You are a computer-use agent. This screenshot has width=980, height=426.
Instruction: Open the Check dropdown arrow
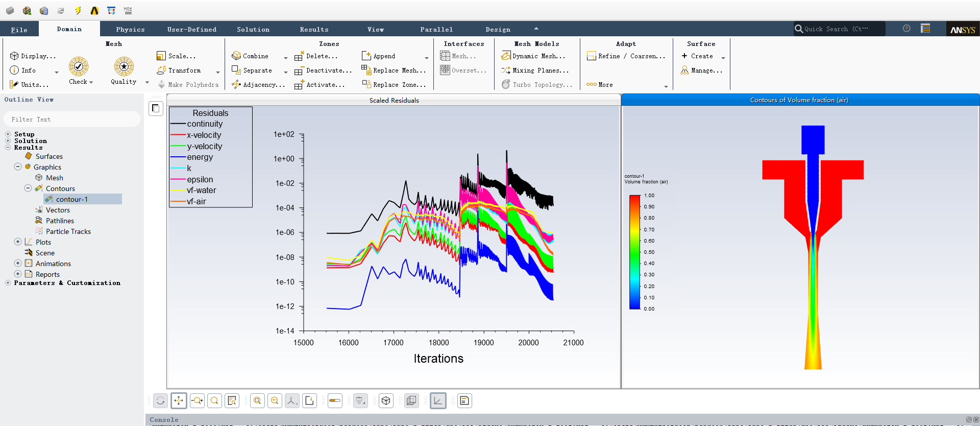[x=91, y=82]
